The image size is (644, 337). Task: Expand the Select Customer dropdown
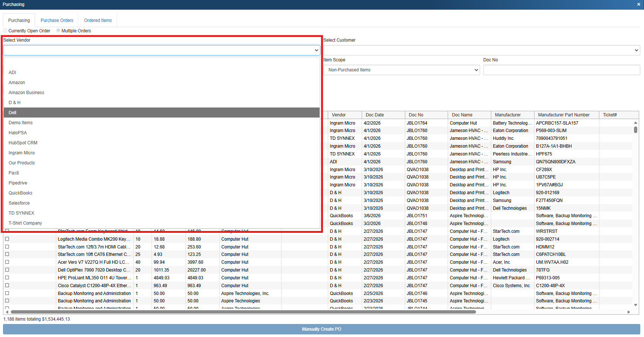point(481,50)
